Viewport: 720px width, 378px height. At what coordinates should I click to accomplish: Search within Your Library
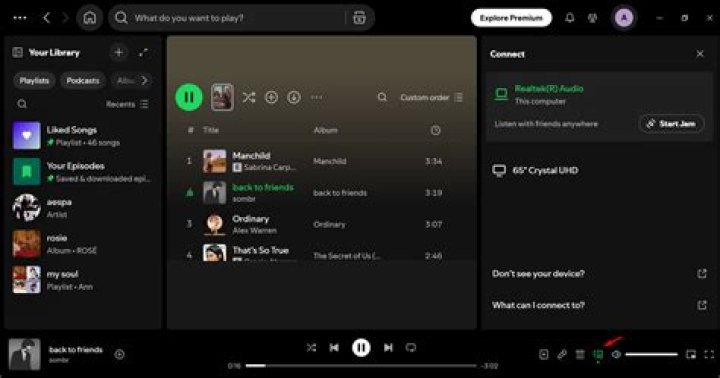click(22, 104)
